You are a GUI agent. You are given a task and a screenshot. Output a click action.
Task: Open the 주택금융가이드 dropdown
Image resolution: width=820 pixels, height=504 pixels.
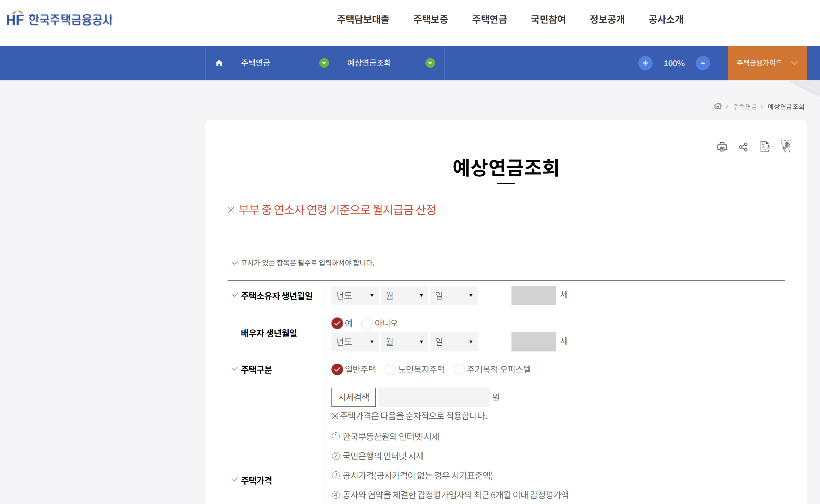[767, 63]
